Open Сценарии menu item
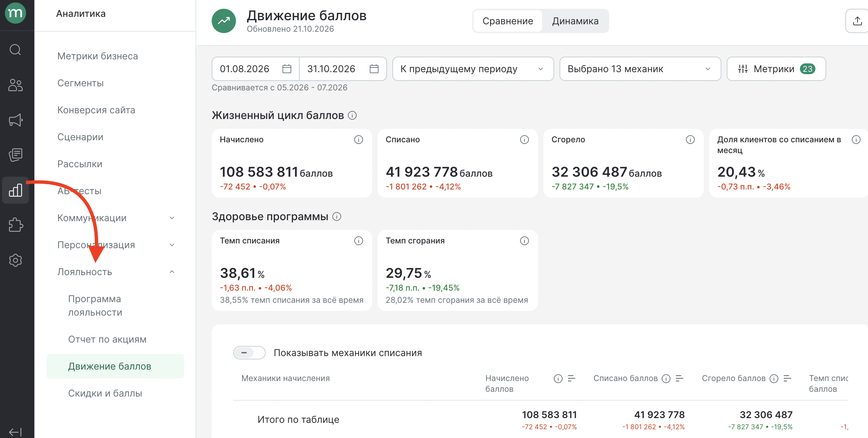This screenshot has height=438, width=868. pos(81,137)
